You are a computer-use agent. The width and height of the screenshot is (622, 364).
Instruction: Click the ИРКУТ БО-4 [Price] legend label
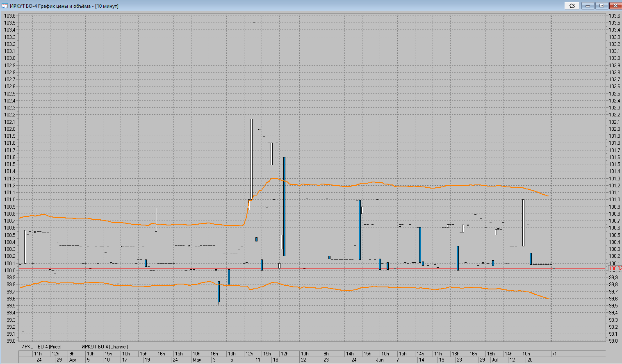coord(41,347)
